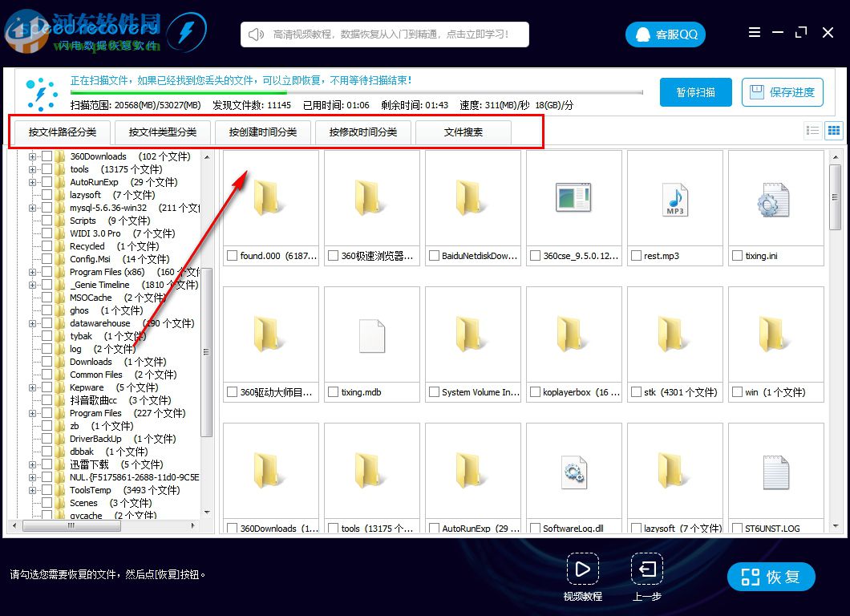Select the 按文件路径分类 tab
The image size is (850, 616).
63,132
